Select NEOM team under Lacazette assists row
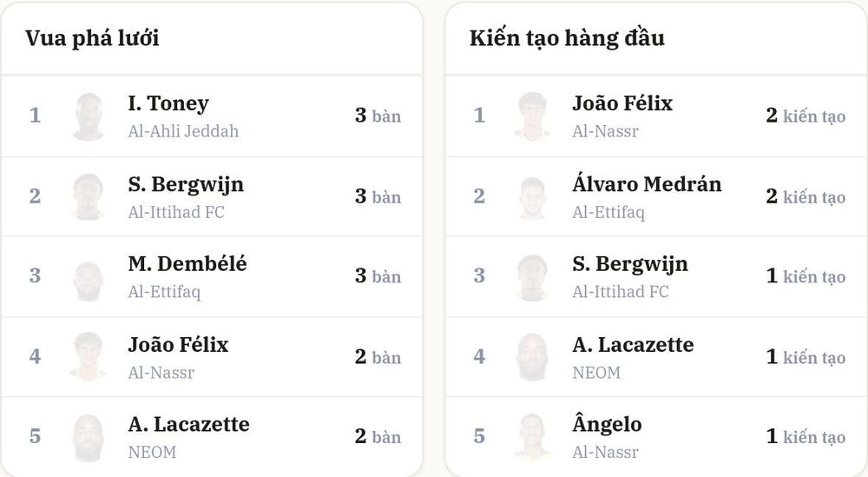The width and height of the screenshot is (868, 477). (597, 373)
